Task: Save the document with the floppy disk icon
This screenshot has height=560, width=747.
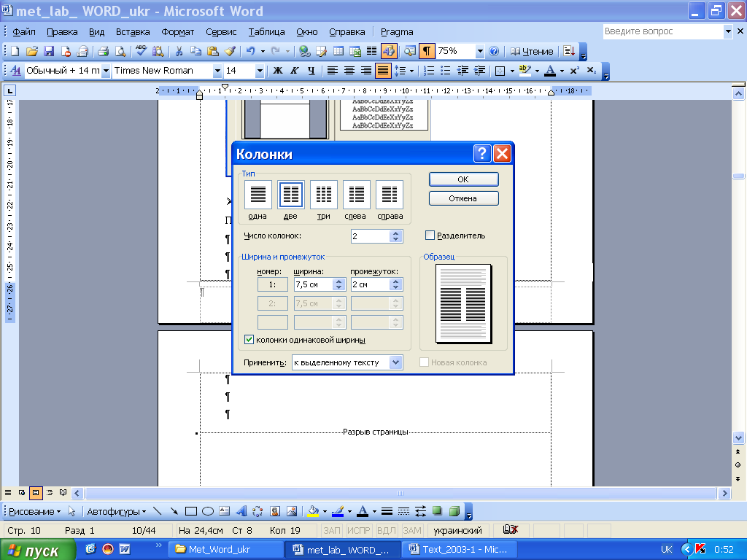Action: click(49, 51)
